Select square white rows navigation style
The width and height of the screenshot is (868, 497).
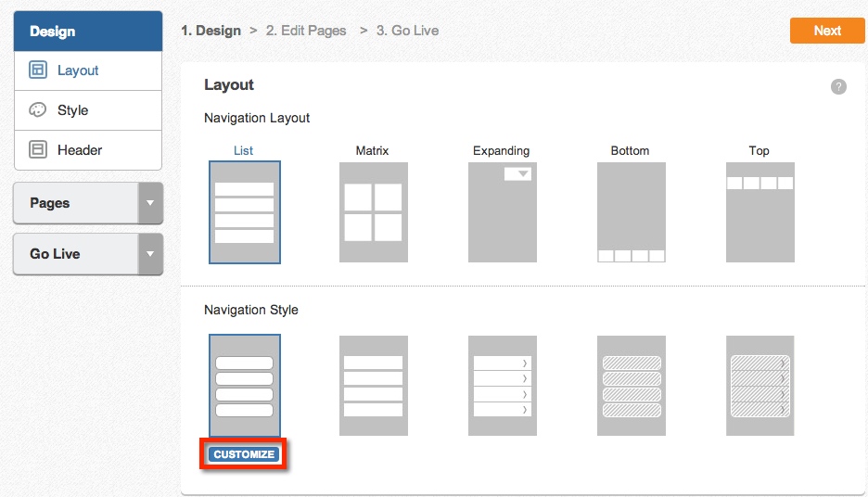tap(374, 386)
